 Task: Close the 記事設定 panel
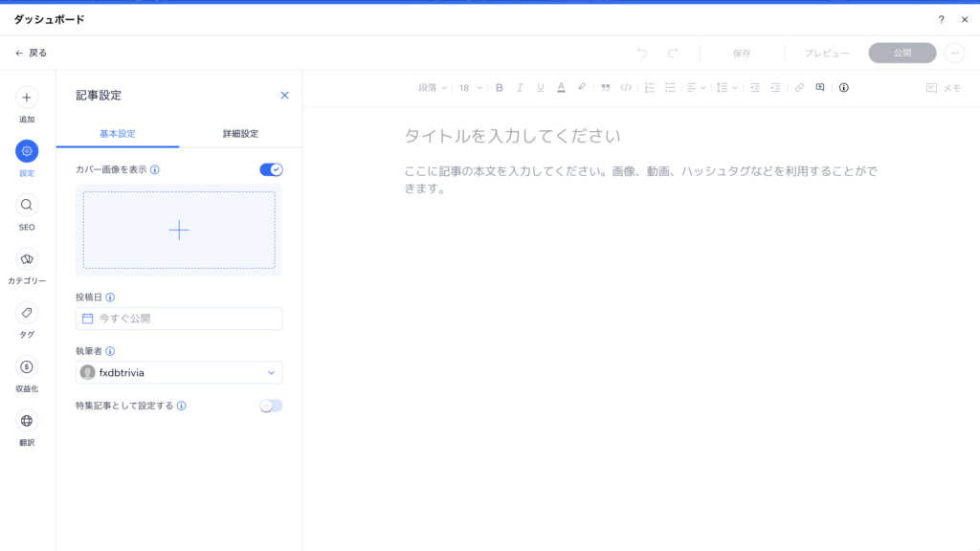284,96
